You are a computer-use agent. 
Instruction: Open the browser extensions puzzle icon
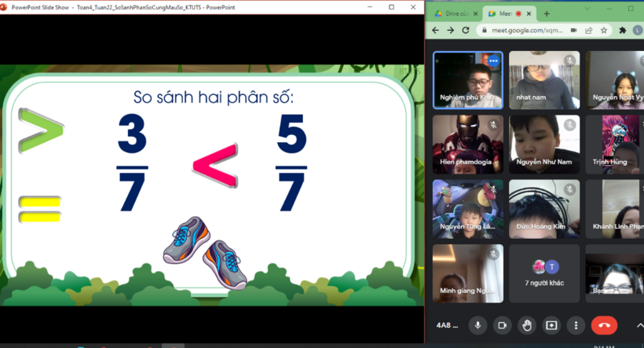(623, 31)
